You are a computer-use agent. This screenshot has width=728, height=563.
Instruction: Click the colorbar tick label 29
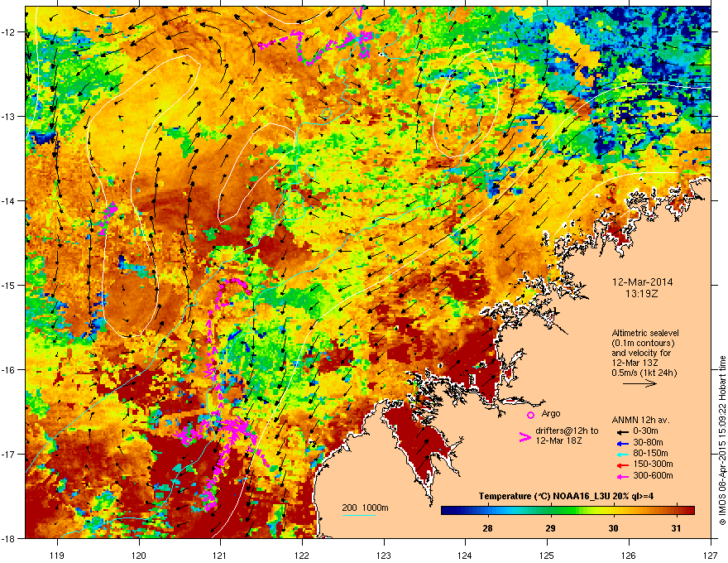550,528
